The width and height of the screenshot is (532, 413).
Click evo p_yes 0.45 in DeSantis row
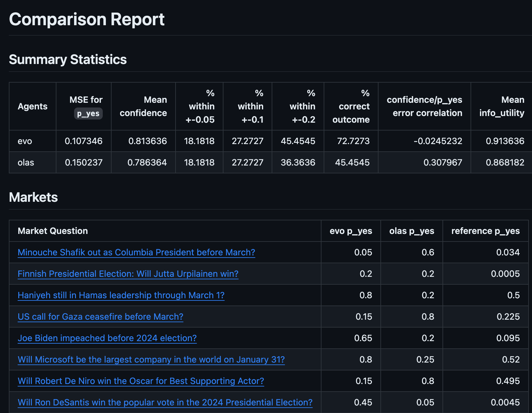click(x=363, y=402)
